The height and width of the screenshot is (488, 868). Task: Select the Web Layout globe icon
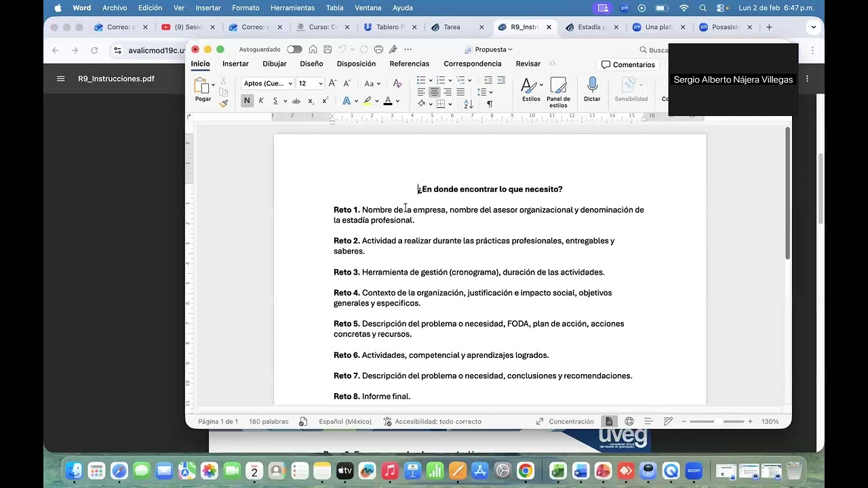point(629,422)
